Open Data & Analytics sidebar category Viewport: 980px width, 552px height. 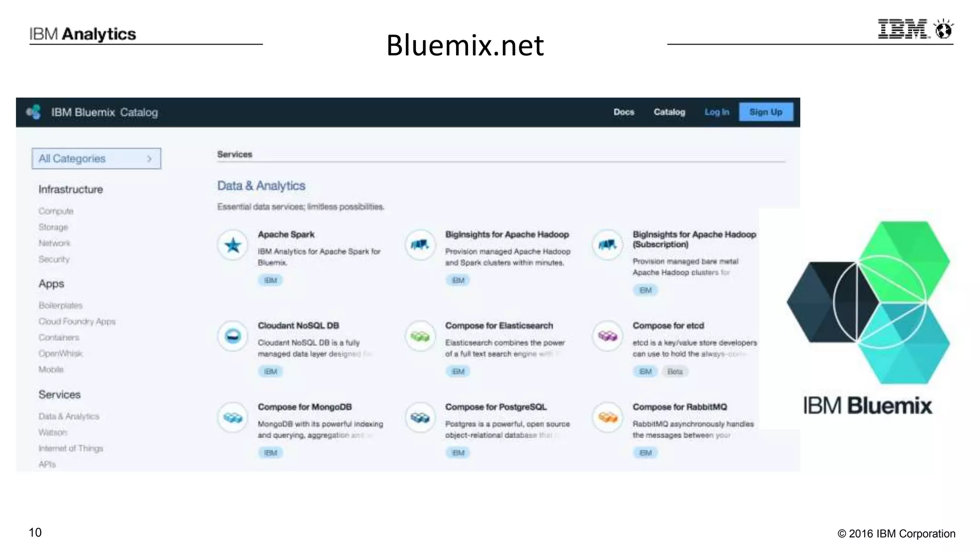[69, 417]
